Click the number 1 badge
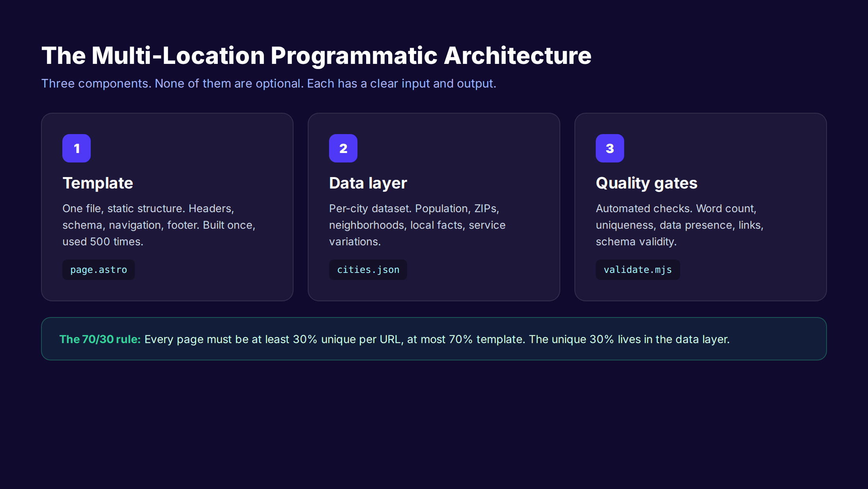The width and height of the screenshot is (868, 489). point(77,148)
